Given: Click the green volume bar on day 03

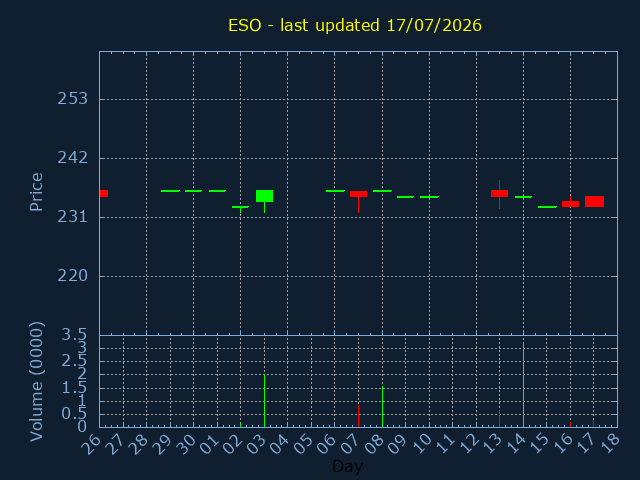Looking at the screenshot, I should [264, 400].
